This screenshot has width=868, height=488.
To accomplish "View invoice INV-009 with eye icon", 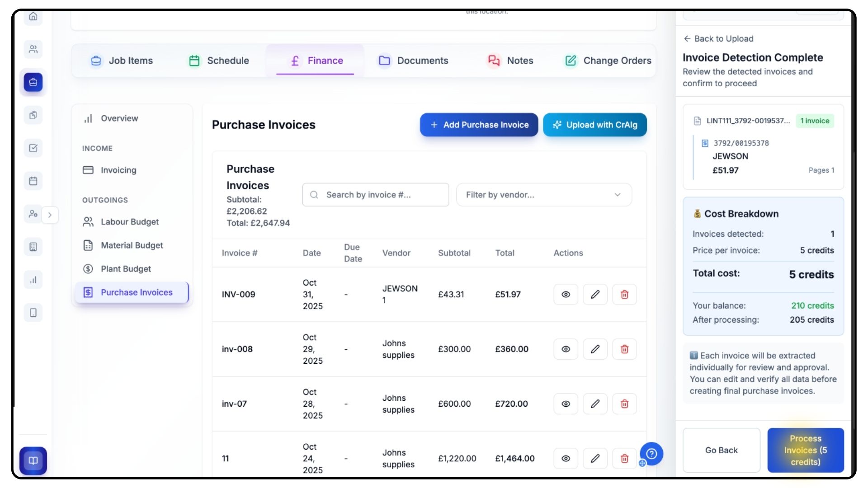I will 566,295.
